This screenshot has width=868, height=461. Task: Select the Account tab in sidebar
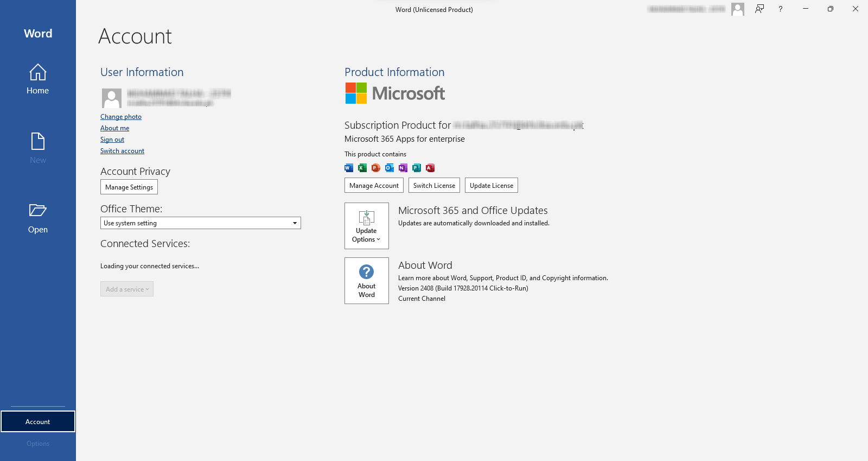click(38, 421)
